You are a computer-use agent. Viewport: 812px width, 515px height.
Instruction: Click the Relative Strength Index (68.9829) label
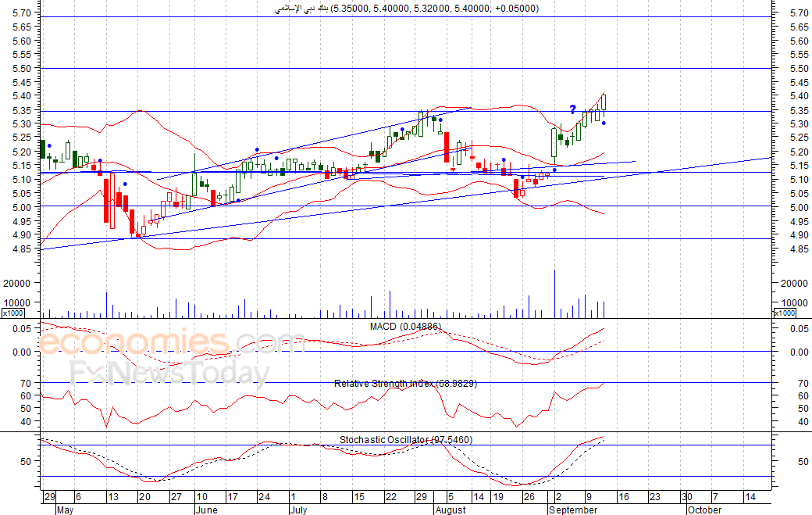point(405,384)
